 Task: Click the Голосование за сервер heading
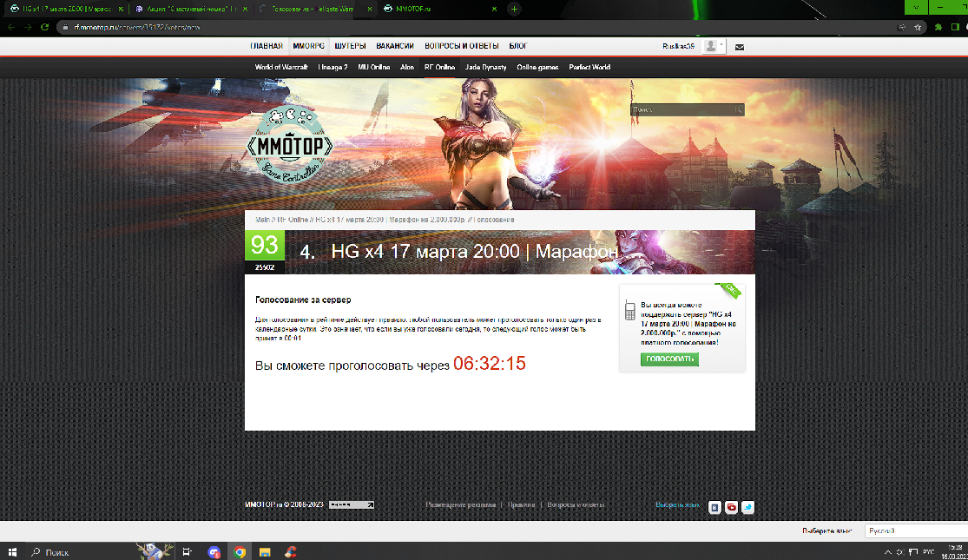pos(303,300)
